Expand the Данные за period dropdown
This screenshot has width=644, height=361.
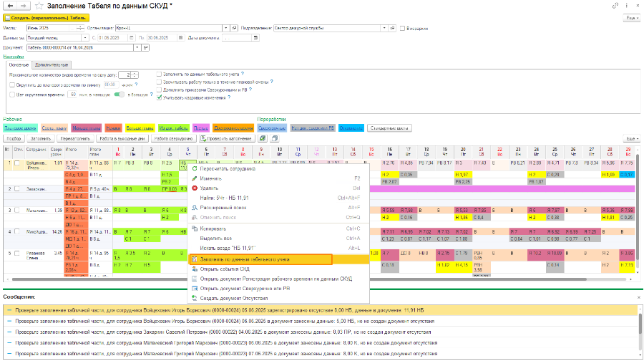tap(85, 37)
